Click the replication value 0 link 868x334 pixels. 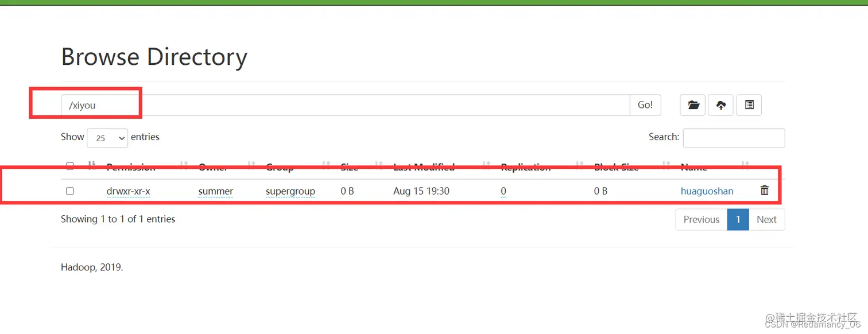(x=503, y=191)
